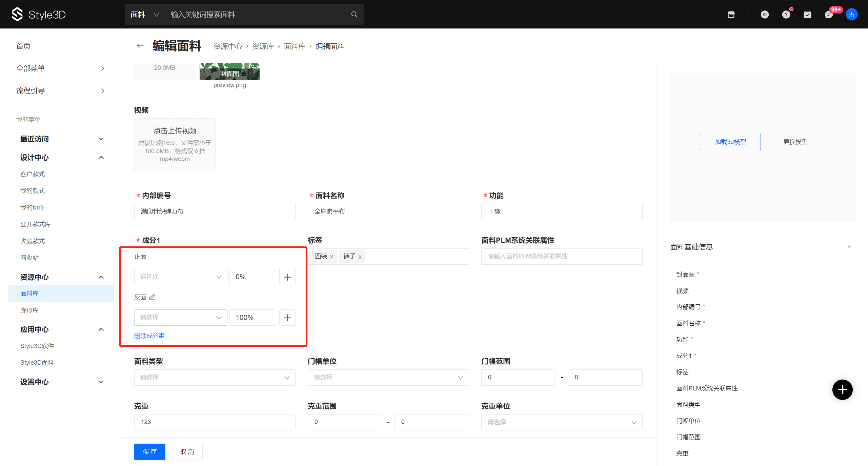Add a component with the 正面 plus button
This screenshot has width=868, height=466.
click(287, 277)
